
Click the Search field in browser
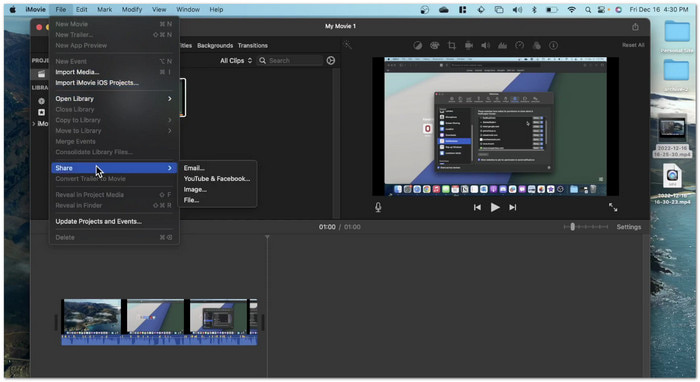290,61
